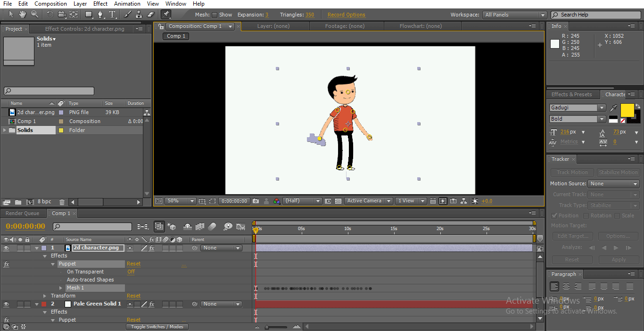Viewport: 644px width, 331px height.
Task: Open the Animation menu
Action: tap(127, 4)
